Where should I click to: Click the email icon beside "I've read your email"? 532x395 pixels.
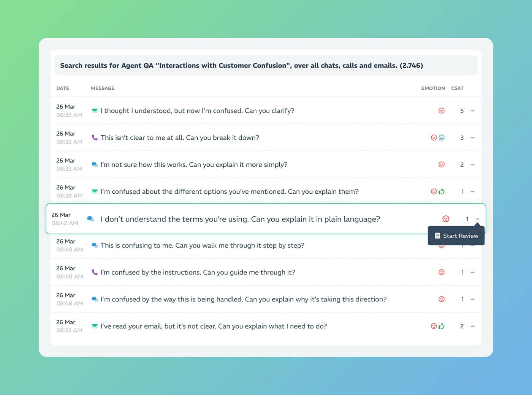coord(95,326)
